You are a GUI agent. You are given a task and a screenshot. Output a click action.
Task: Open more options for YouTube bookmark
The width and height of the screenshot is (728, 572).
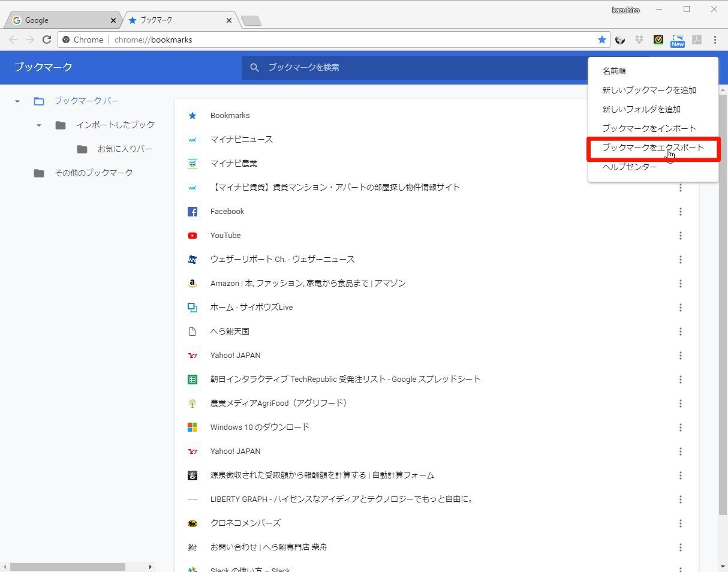680,236
